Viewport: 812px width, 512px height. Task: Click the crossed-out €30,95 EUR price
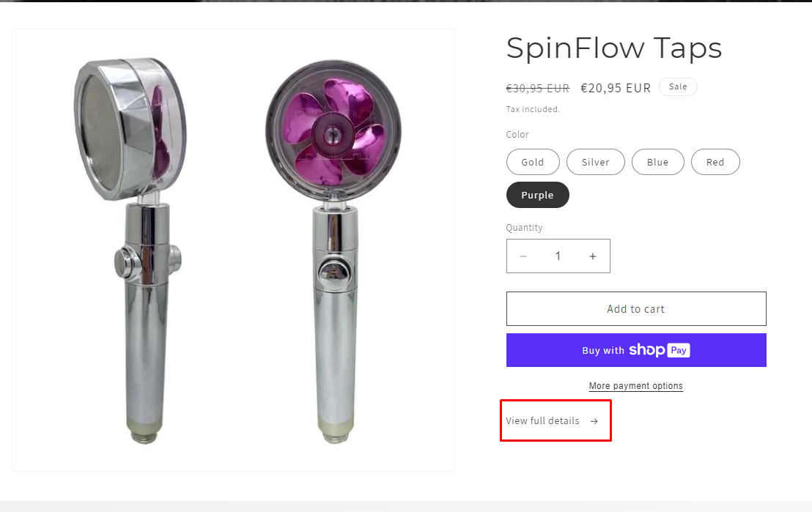(537, 88)
